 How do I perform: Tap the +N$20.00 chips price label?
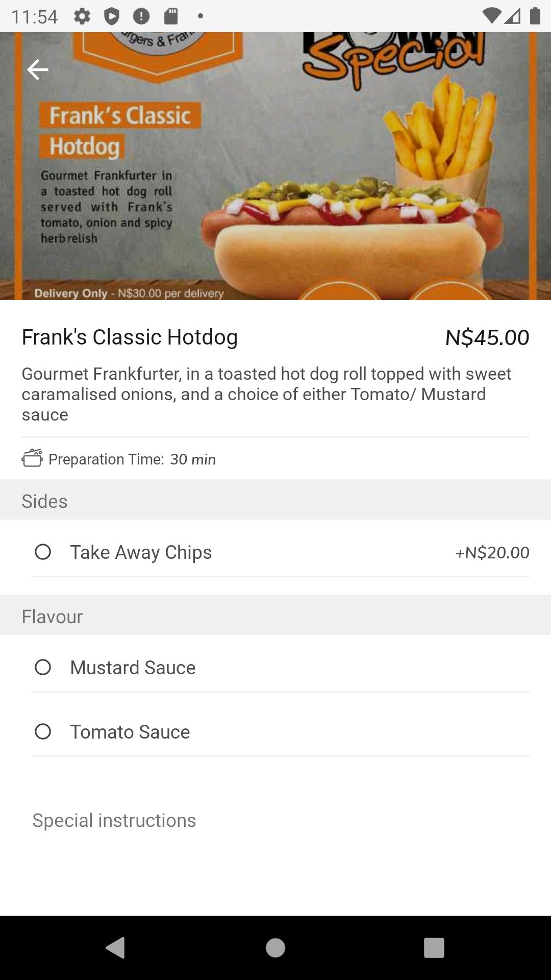pos(492,552)
